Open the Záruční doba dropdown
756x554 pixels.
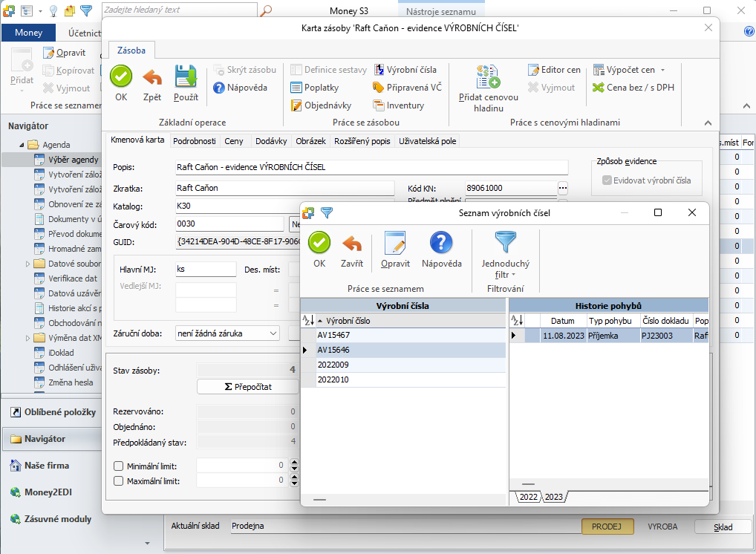point(273,333)
